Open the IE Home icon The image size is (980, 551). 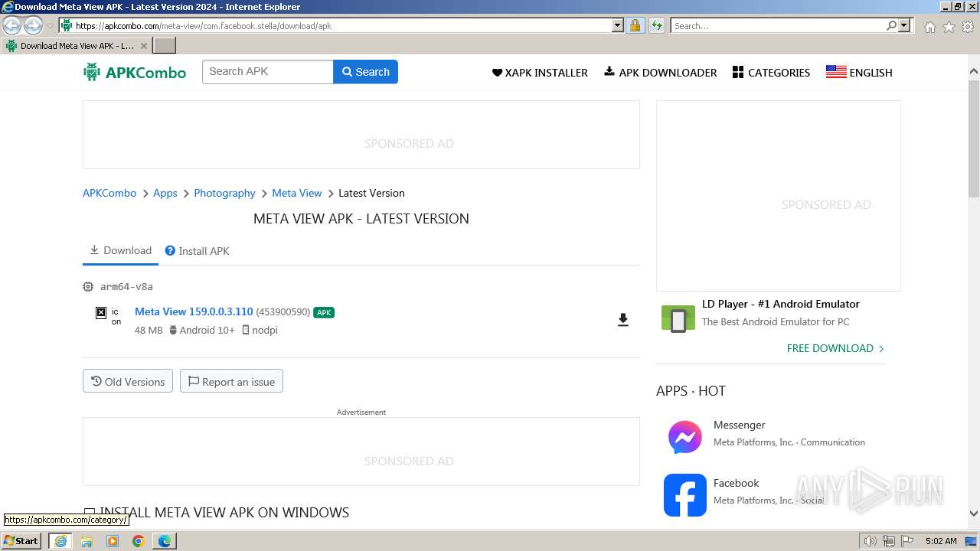pos(929,27)
